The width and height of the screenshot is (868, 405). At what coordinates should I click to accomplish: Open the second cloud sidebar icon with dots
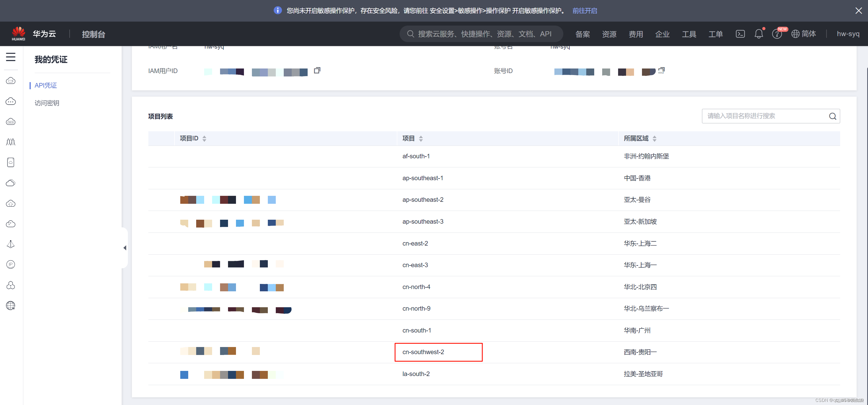pyautogui.click(x=11, y=101)
